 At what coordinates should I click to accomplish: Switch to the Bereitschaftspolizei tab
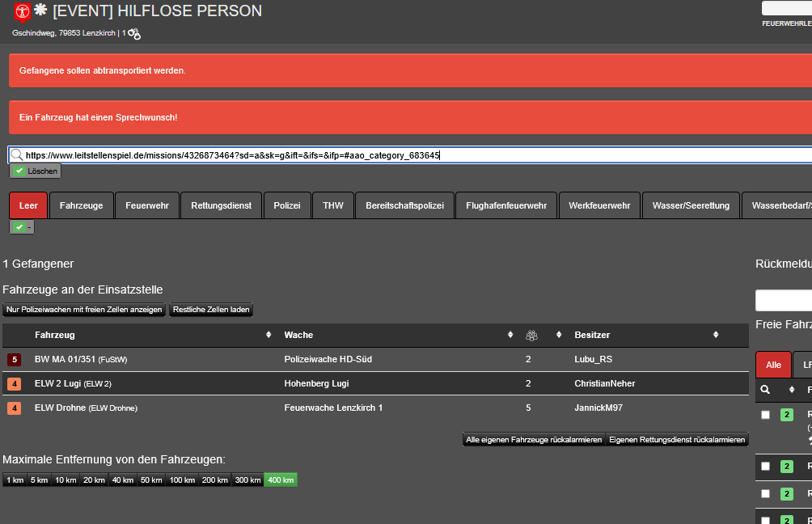click(x=404, y=205)
